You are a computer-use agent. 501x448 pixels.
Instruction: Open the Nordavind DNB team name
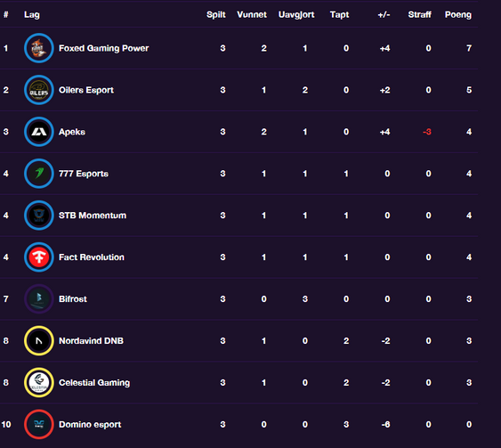91,341
